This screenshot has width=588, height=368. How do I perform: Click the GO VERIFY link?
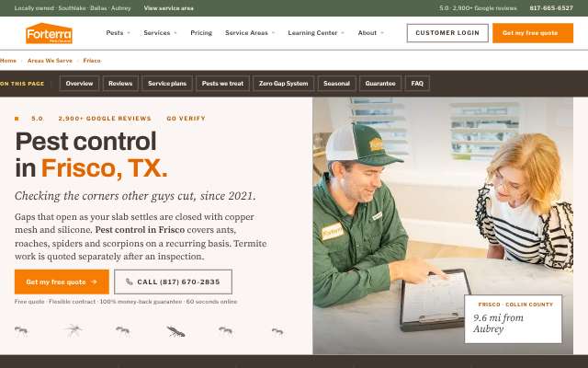[x=186, y=119]
